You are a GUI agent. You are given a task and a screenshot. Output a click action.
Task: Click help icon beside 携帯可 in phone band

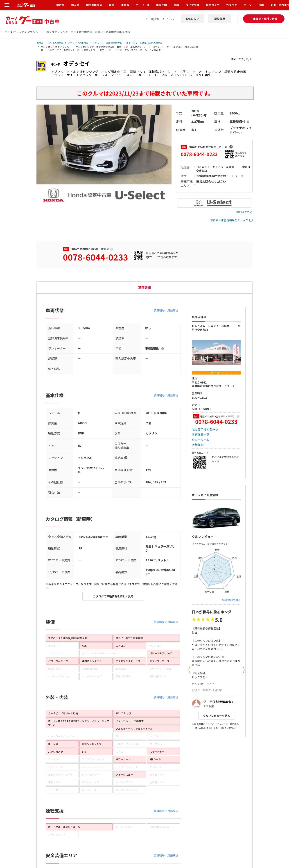pyautogui.click(x=112, y=249)
